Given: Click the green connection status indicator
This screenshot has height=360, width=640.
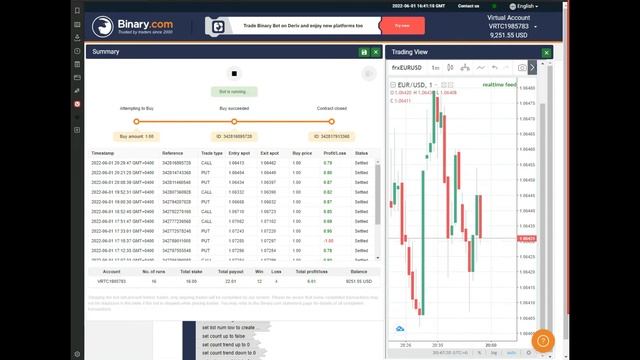Looking at the screenshot, I should 494,6.
